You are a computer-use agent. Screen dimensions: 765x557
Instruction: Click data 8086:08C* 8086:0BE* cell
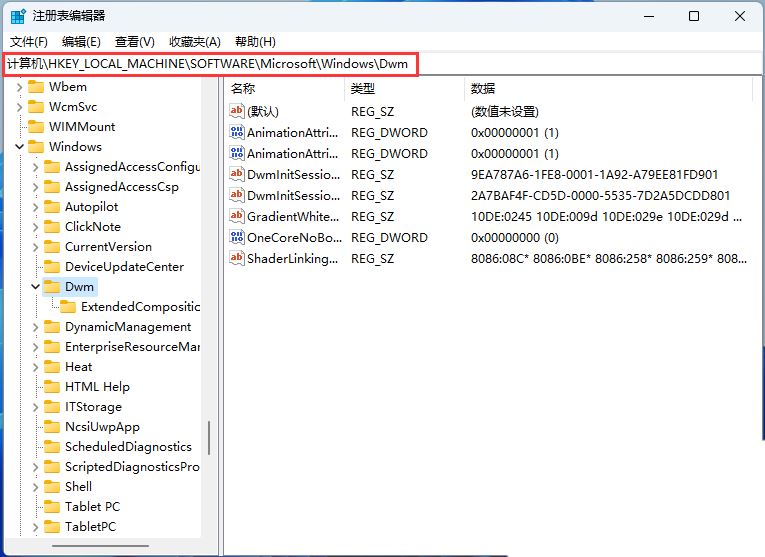tap(609, 259)
